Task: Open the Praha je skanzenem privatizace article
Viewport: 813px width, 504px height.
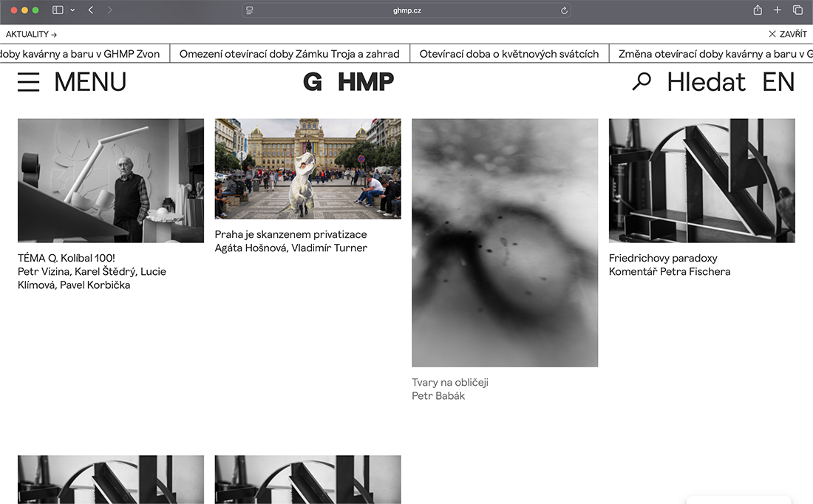Action: pos(290,234)
